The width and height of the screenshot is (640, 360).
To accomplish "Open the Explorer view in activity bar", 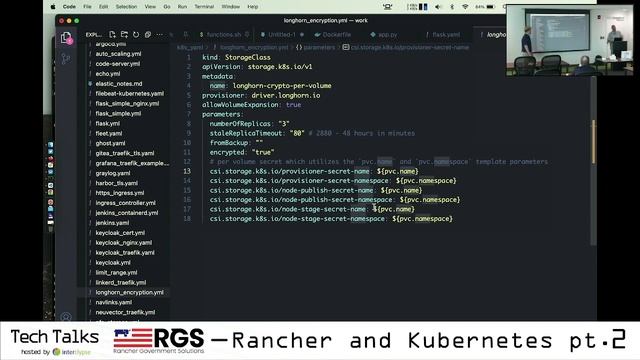I will [x=66, y=38].
